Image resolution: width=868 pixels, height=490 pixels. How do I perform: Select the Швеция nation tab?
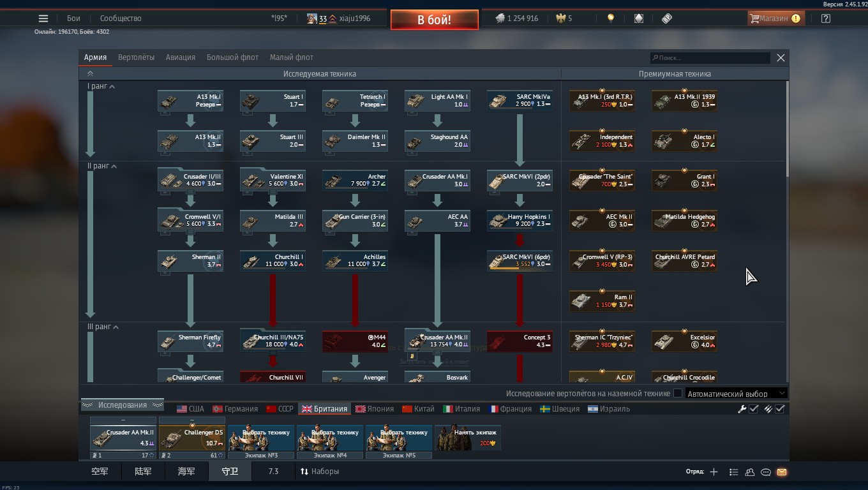pos(559,409)
